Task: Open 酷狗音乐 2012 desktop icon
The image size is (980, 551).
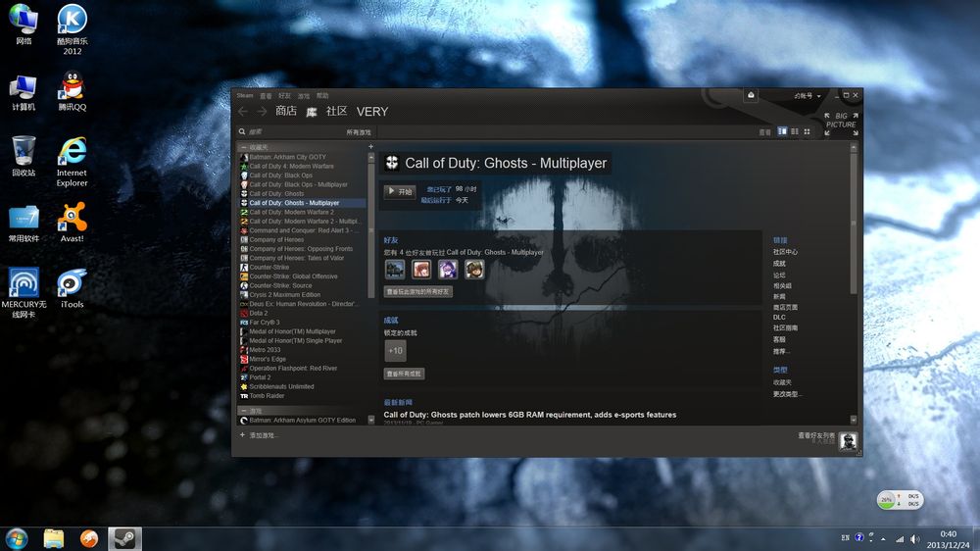Action: coord(72,29)
